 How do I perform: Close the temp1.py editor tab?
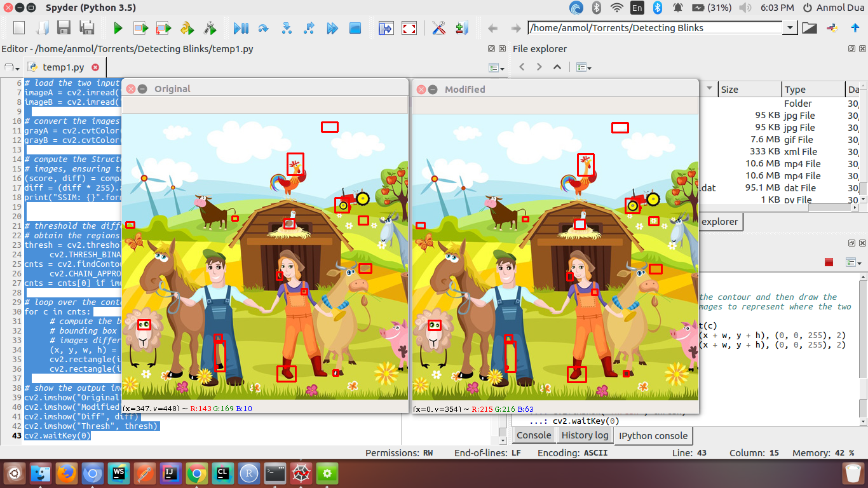coord(95,67)
